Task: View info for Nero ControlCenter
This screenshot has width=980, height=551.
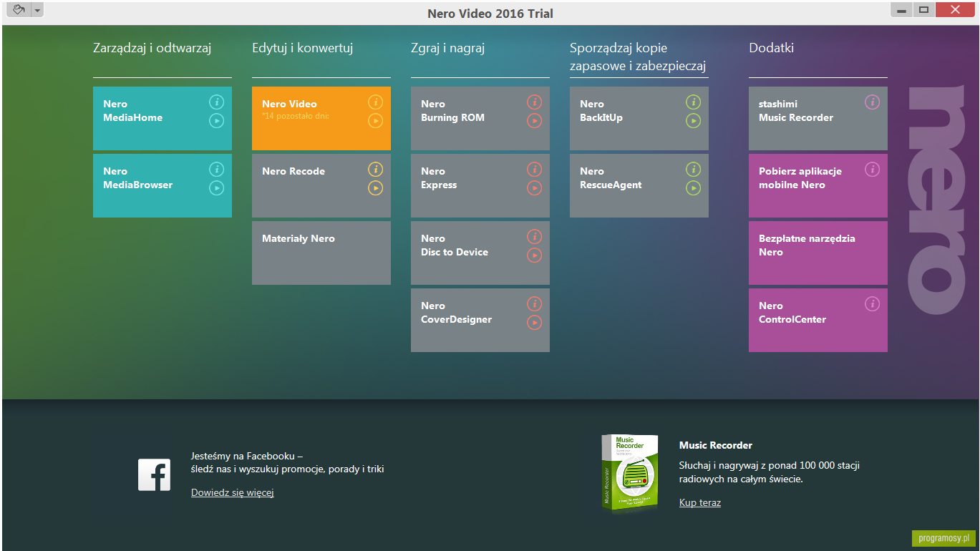Action: (x=872, y=304)
